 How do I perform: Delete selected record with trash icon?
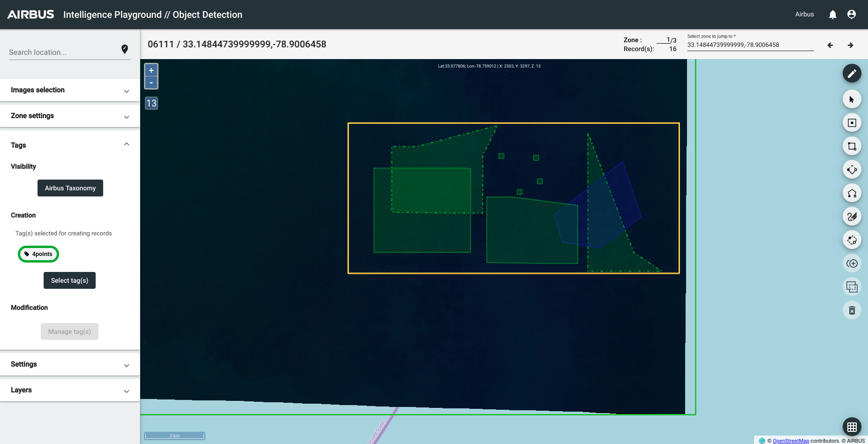pos(852,310)
